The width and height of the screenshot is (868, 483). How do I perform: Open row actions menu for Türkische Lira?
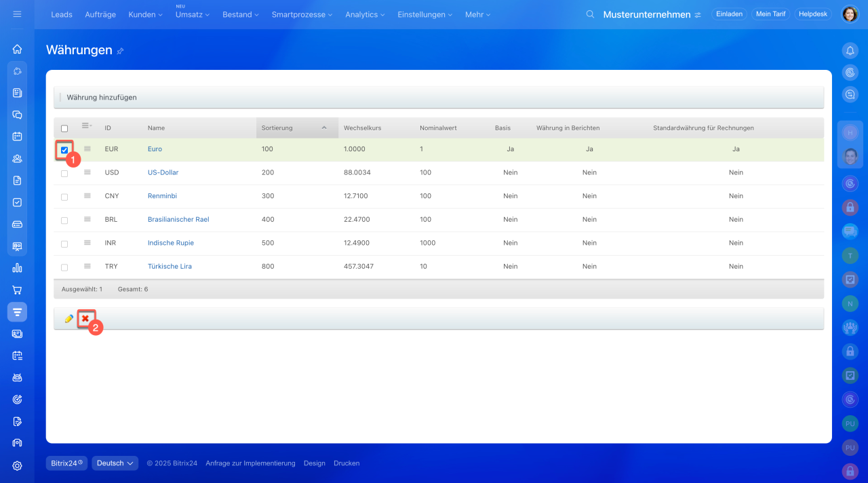pyautogui.click(x=87, y=266)
